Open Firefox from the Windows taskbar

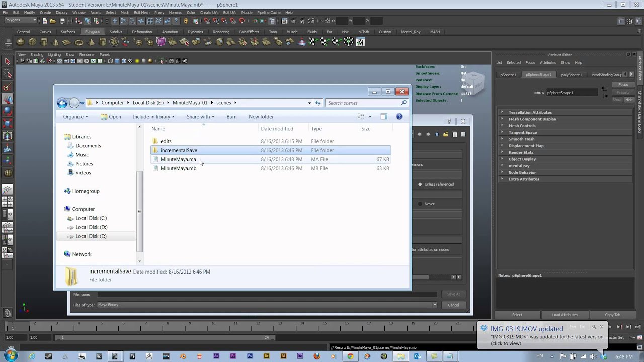[316, 356]
